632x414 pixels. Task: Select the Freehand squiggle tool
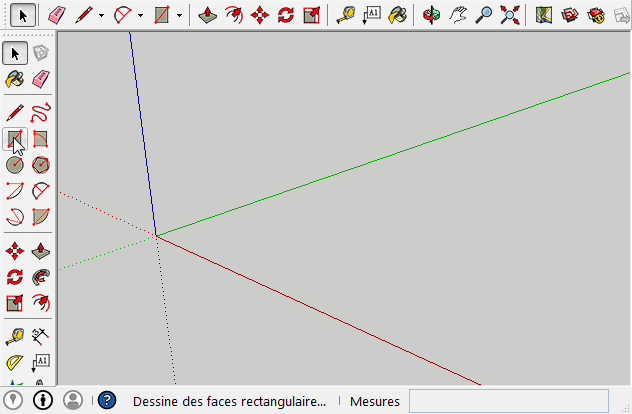(41, 112)
